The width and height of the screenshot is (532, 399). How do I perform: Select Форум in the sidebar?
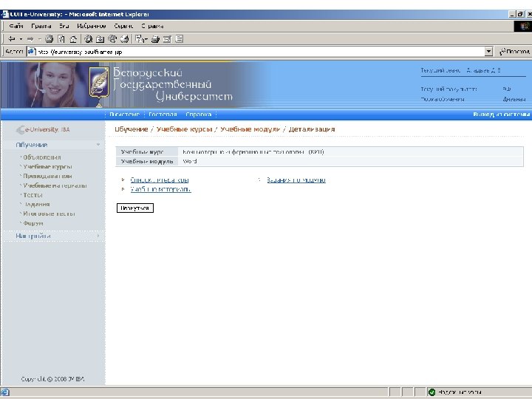pos(33,223)
